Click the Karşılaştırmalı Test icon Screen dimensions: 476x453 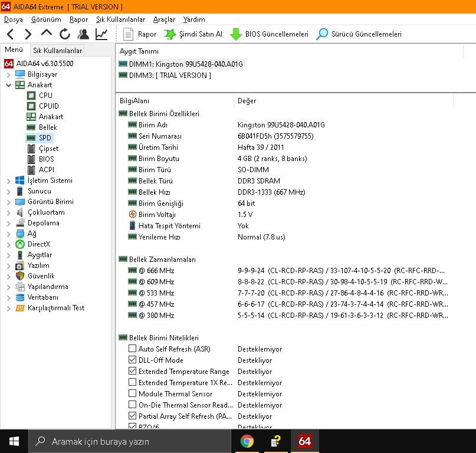pyautogui.click(x=20, y=308)
